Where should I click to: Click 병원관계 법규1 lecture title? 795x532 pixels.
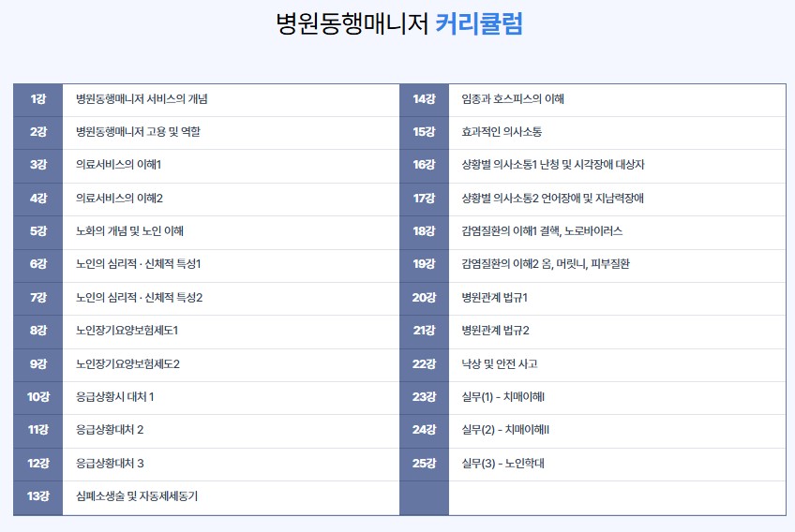pos(494,298)
